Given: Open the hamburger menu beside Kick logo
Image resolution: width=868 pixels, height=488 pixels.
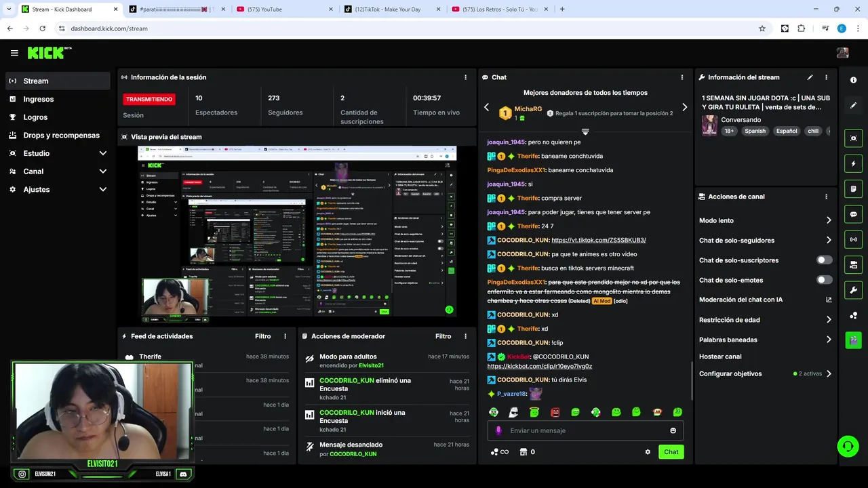Looking at the screenshot, I should 14,53.
